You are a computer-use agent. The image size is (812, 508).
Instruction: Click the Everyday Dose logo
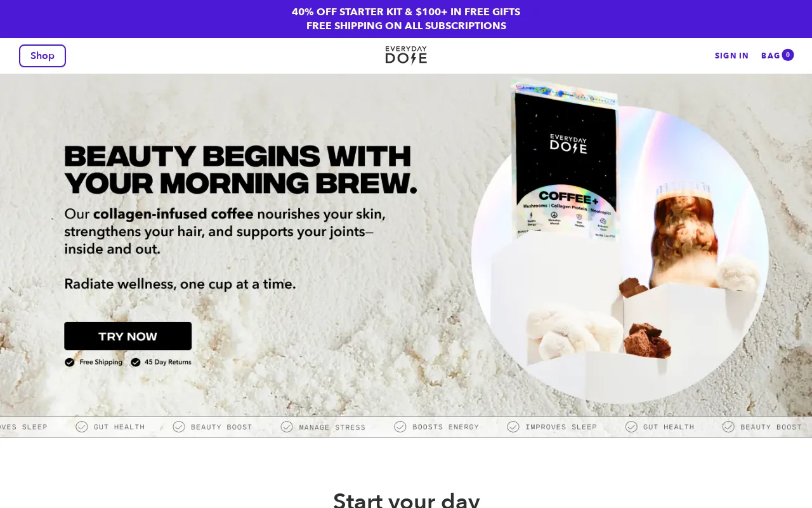[406, 55]
